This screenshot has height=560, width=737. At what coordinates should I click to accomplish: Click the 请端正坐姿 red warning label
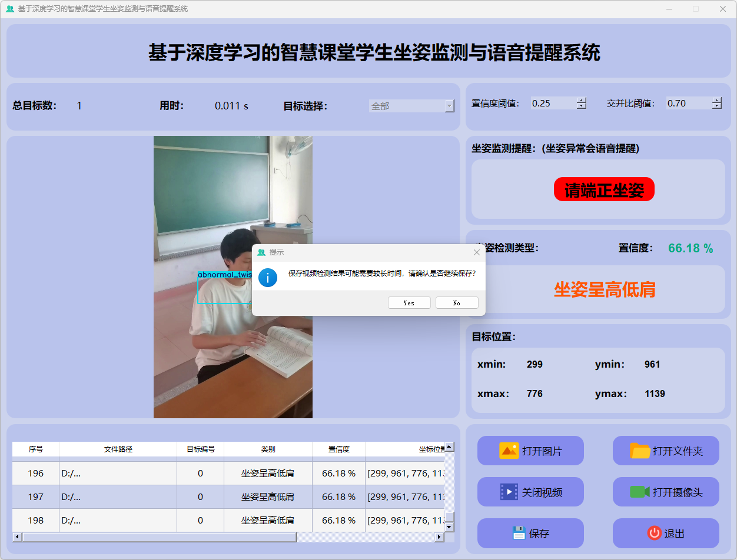pos(604,189)
